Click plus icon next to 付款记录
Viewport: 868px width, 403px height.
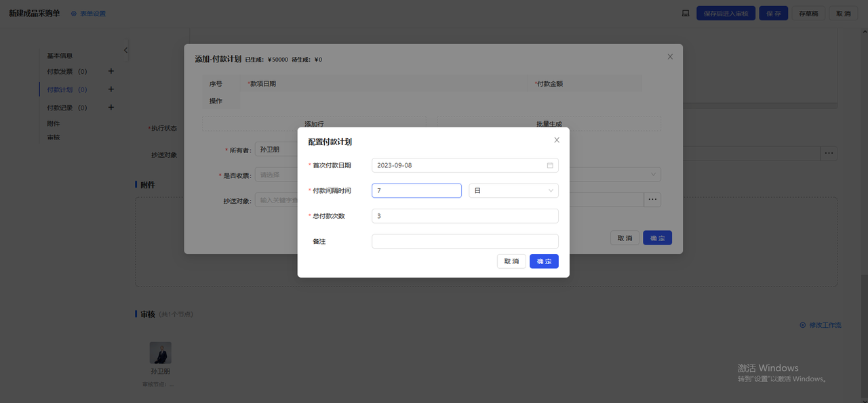coord(111,108)
